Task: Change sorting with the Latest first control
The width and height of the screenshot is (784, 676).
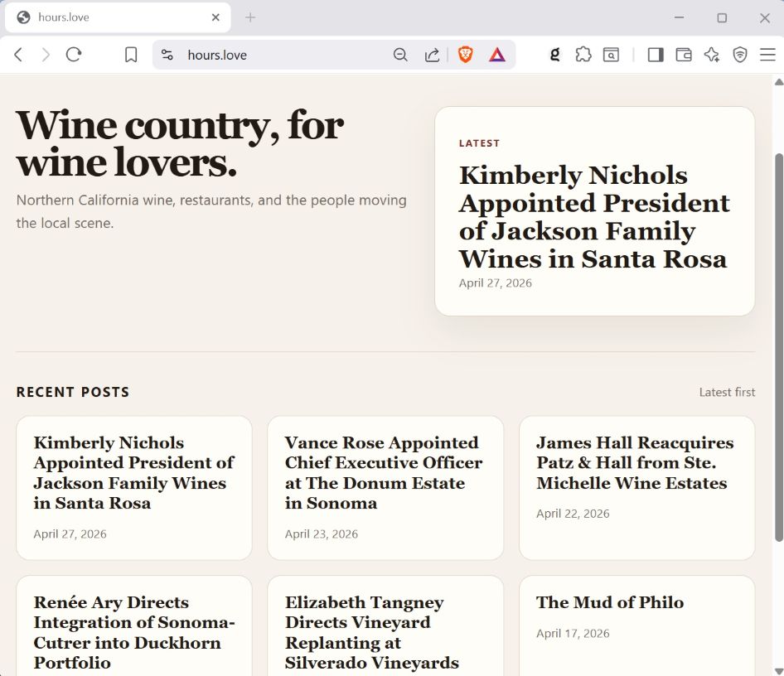Action: click(x=727, y=392)
